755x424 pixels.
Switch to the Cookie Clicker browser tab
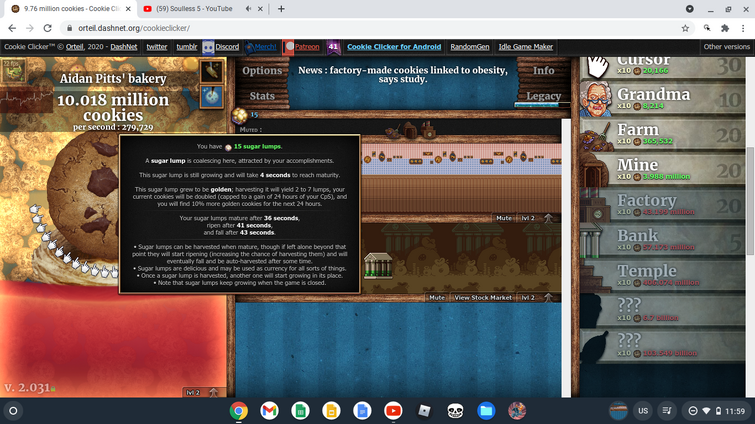click(72, 9)
